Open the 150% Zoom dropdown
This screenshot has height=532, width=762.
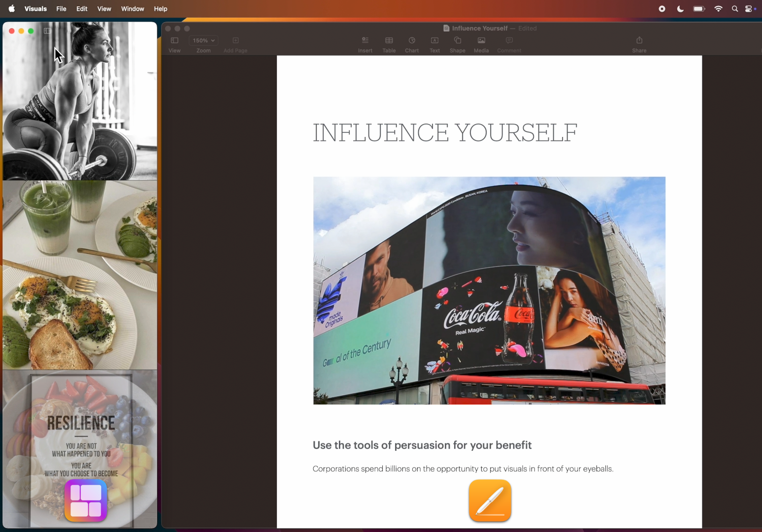[x=203, y=41]
